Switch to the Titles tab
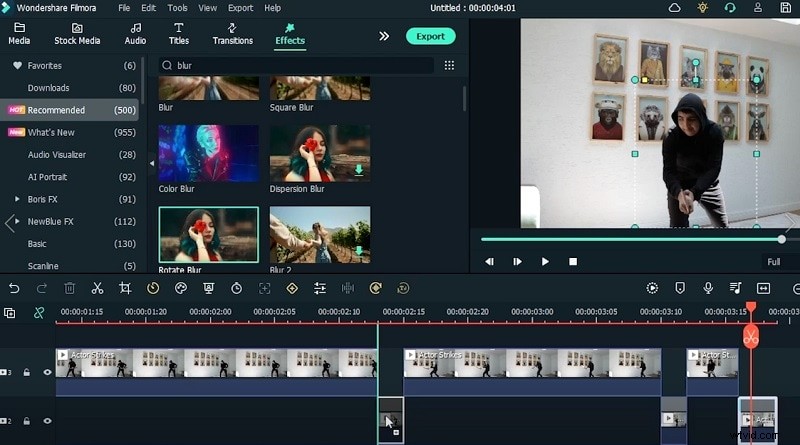Screen dimensions: 800x445 click(179, 34)
